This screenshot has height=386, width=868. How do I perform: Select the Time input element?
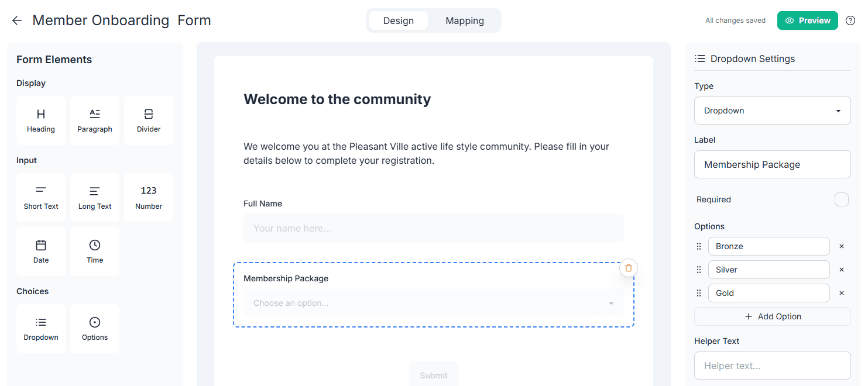click(95, 251)
